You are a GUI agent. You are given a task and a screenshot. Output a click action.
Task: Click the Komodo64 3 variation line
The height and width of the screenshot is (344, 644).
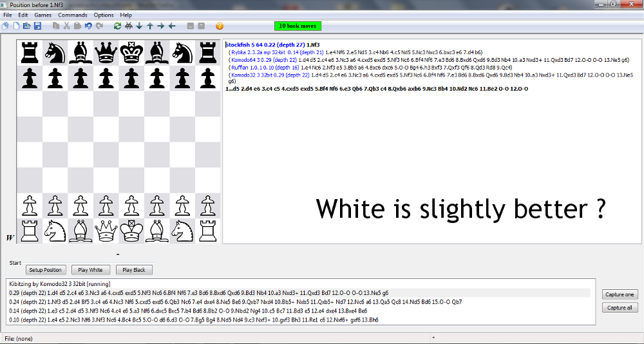[428, 60]
